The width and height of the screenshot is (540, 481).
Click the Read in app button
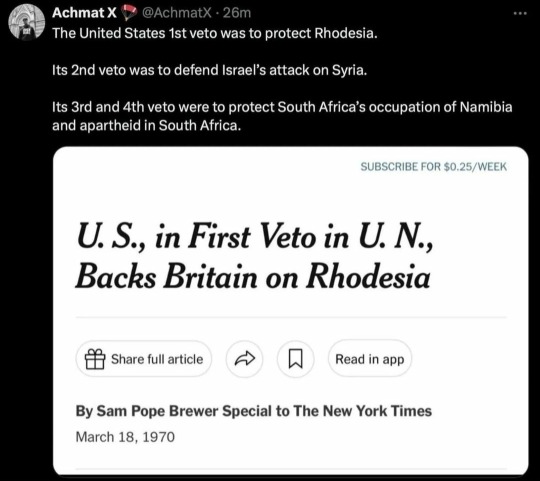click(370, 359)
